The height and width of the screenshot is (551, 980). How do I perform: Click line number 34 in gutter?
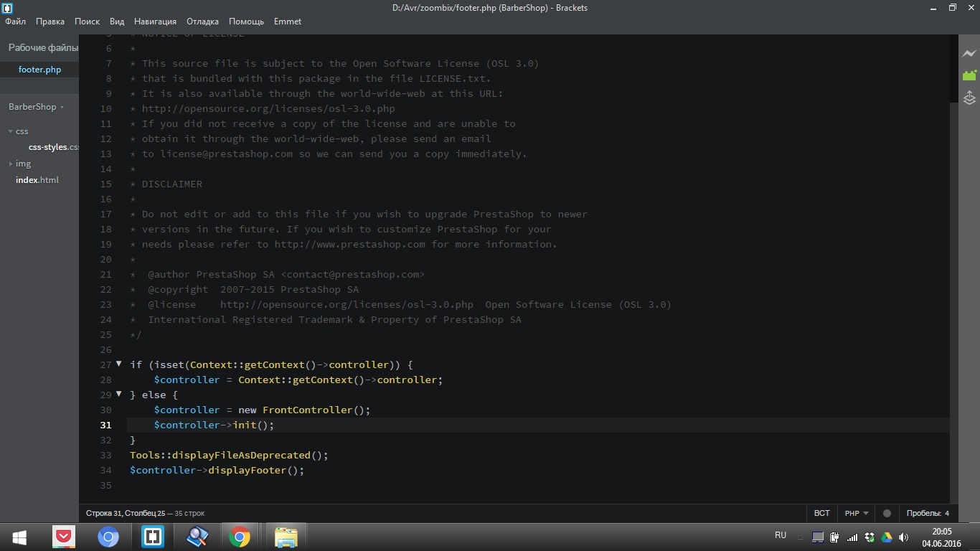[x=105, y=470]
